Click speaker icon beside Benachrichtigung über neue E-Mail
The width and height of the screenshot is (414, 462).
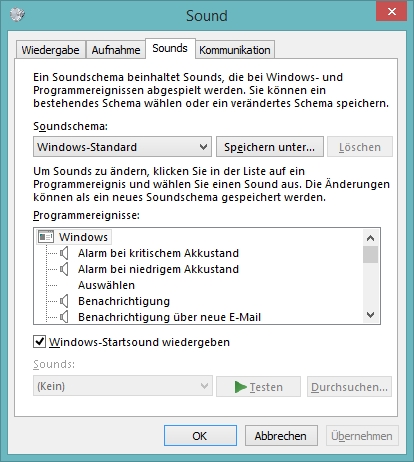[x=64, y=317]
